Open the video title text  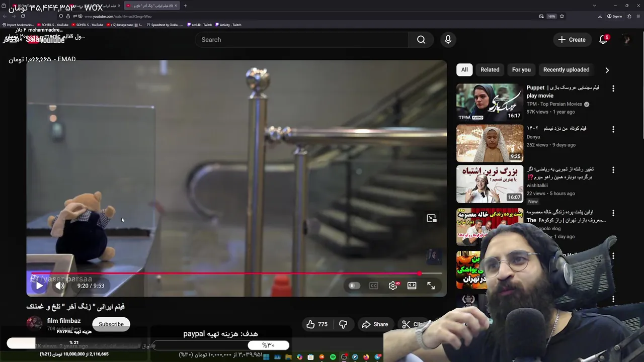(x=75, y=306)
